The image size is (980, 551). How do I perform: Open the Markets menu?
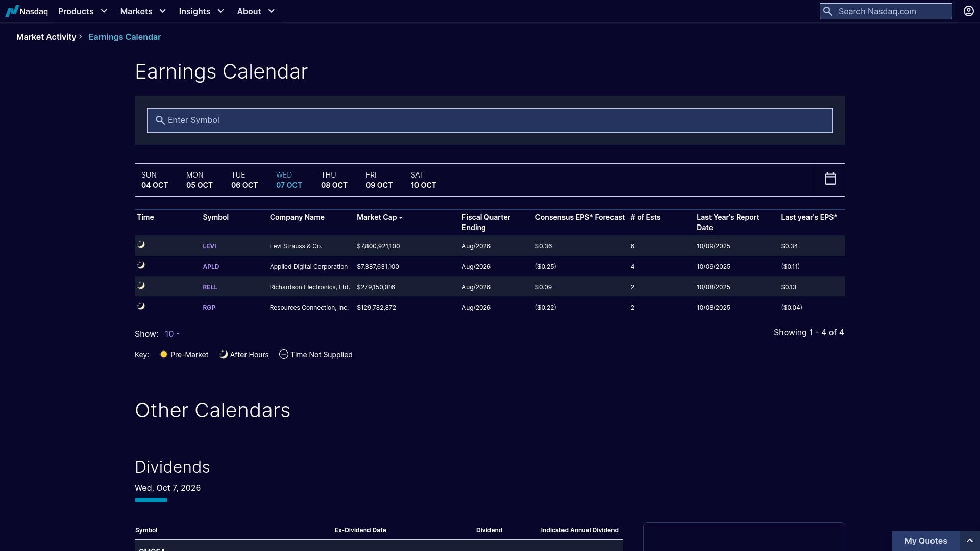143,11
